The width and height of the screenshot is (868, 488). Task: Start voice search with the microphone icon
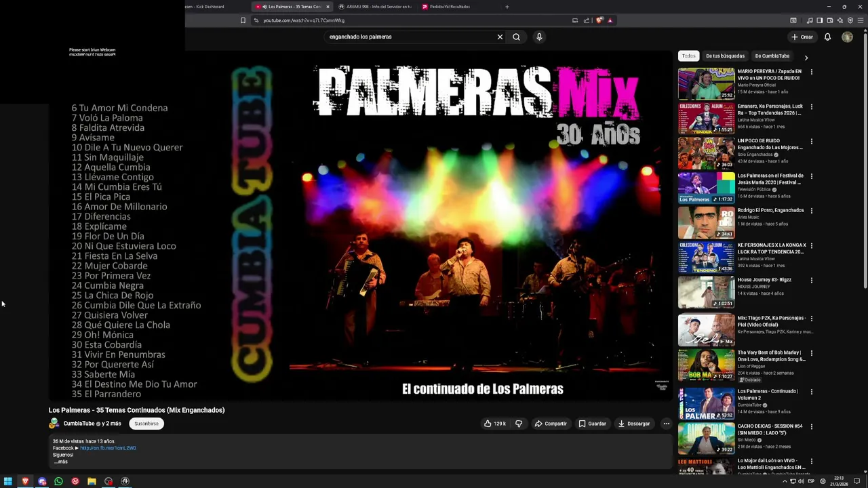tap(539, 37)
